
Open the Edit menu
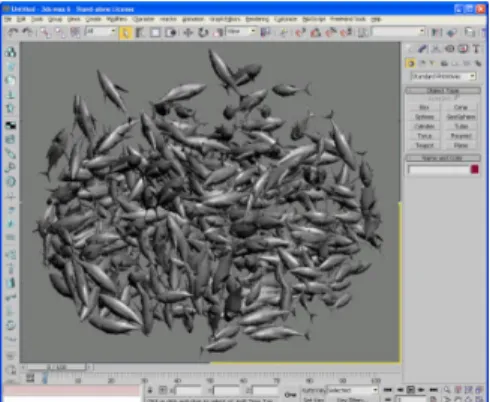click(21, 19)
